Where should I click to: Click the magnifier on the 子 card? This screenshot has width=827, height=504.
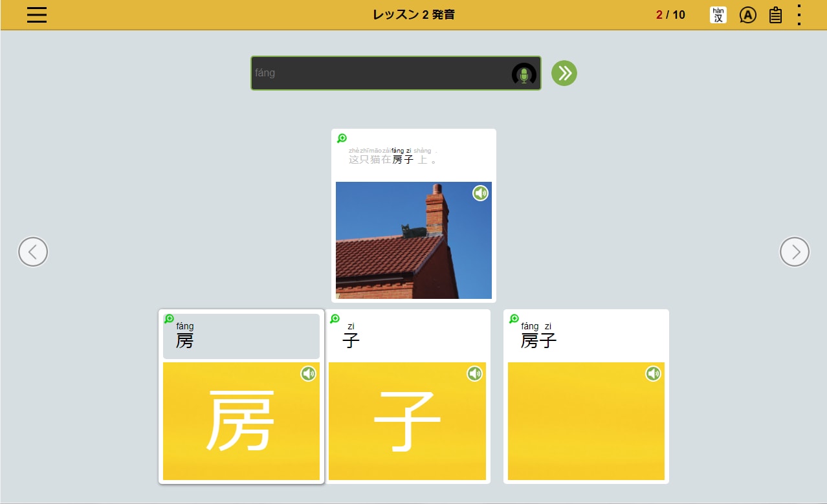pyautogui.click(x=334, y=318)
